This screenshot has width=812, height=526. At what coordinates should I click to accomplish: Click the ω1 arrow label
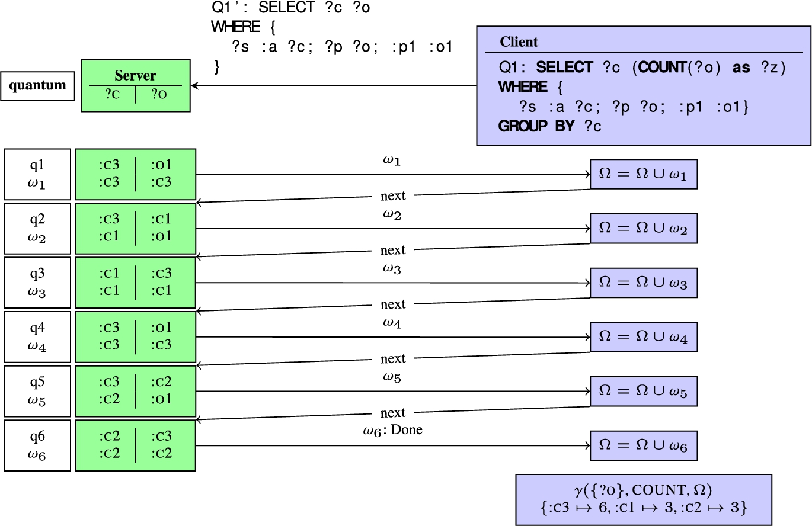(392, 161)
